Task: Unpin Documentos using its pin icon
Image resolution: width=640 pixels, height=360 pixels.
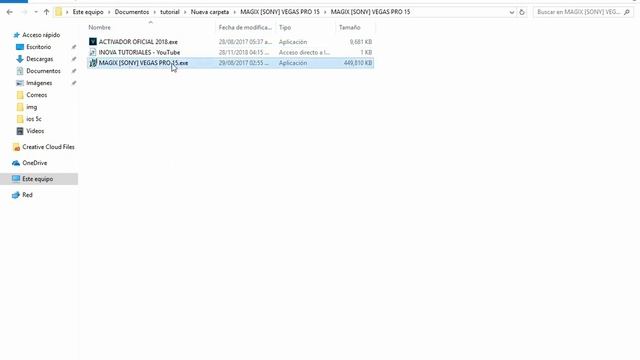Action: pyautogui.click(x=73, y=71)
